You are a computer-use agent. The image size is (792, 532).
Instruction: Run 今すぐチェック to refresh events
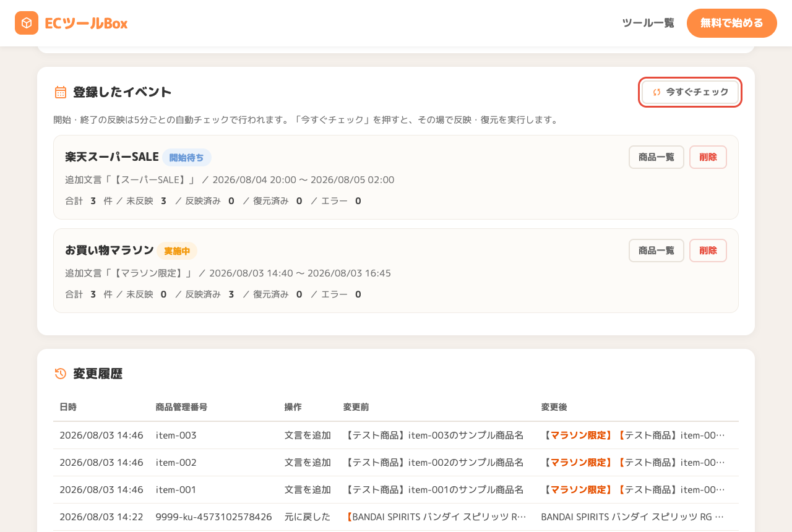[x=690, y=92]
